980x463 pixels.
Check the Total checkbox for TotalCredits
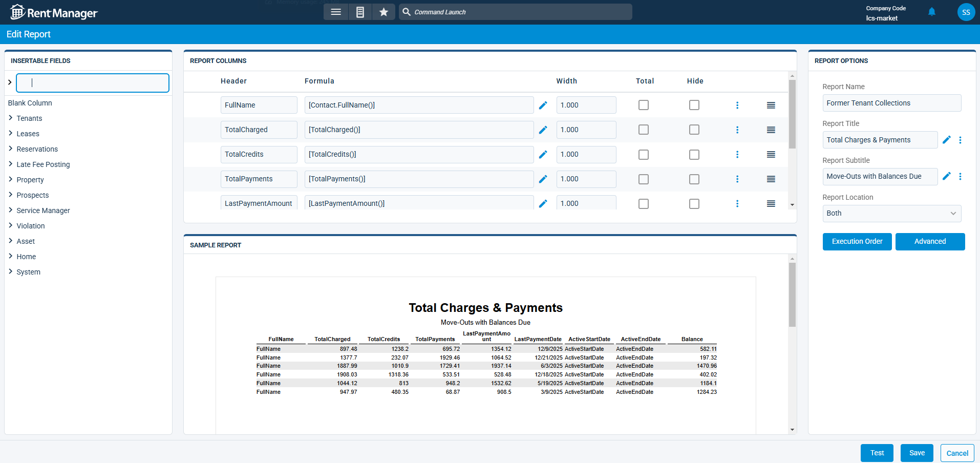pyautogui.click(x=643, y=154)
